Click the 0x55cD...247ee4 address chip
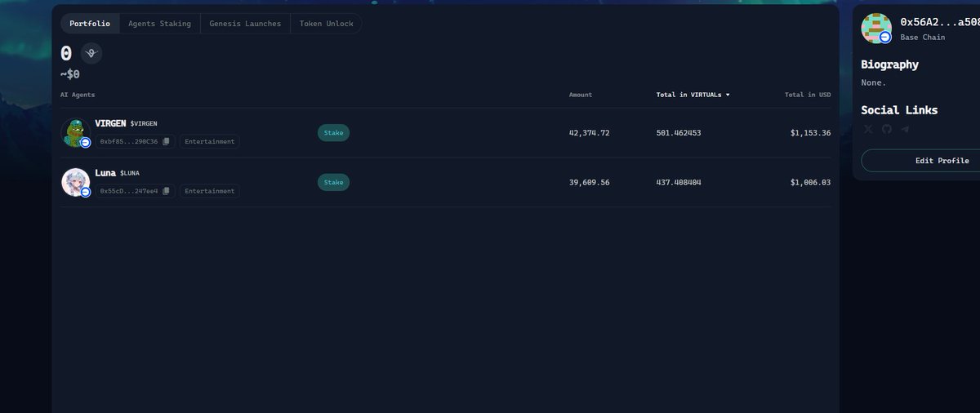Image resolution: width=980 pixels, height=413 pixels. (135, 191)
